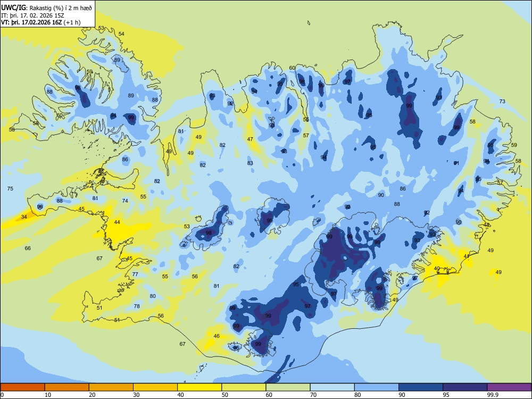Click the medium blue 80–90 legend swatch
532x399 pixels.
point(377,387)
